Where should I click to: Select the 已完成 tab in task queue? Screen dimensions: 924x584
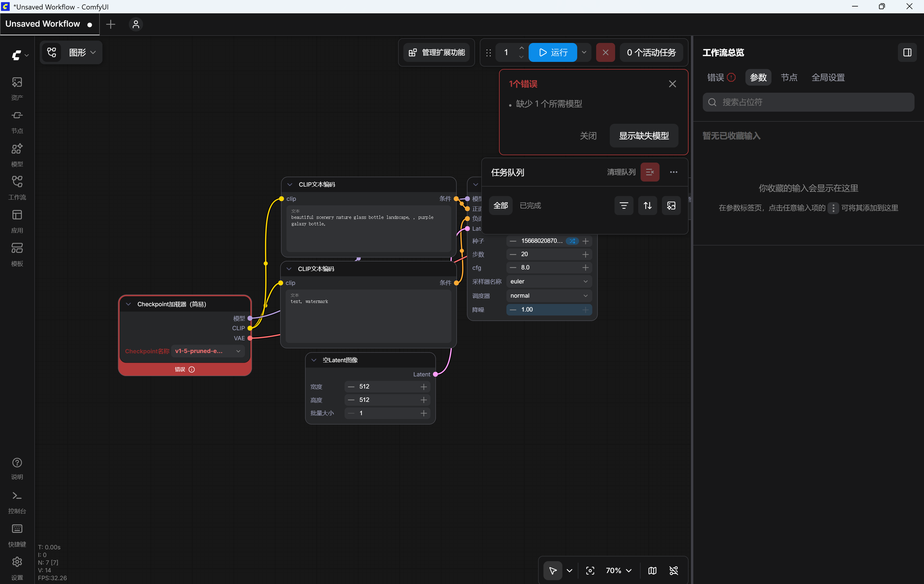coord(530,206)
